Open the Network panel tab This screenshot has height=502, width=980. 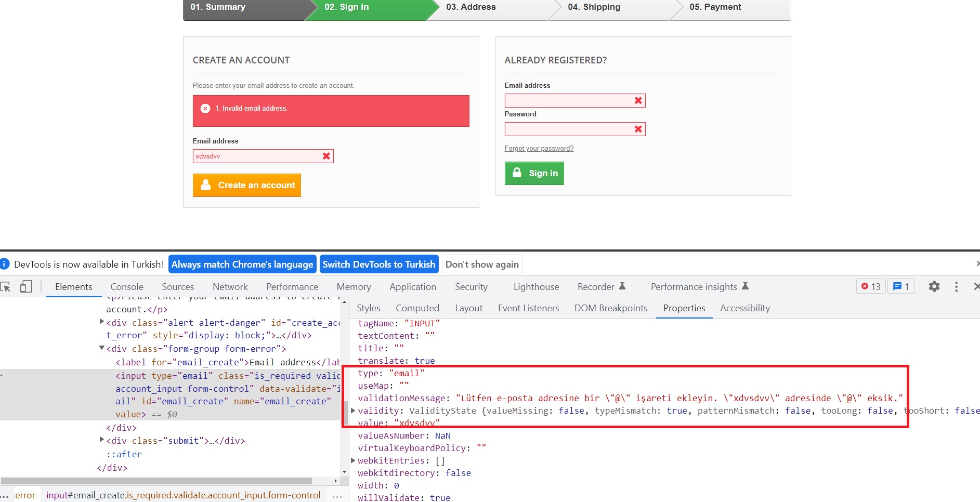pos(230,287)
